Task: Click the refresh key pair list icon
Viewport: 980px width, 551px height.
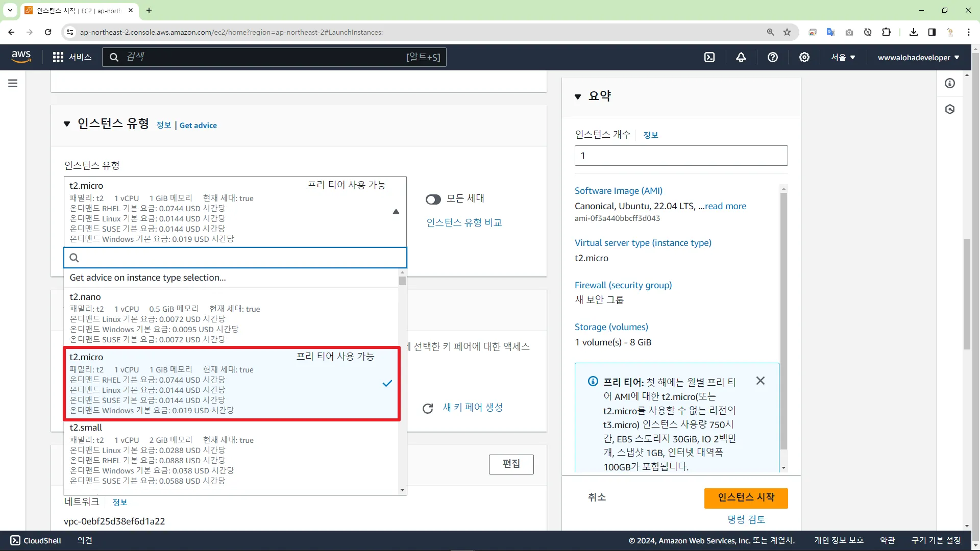Action: pyautogui.click(x=428, y=408)
